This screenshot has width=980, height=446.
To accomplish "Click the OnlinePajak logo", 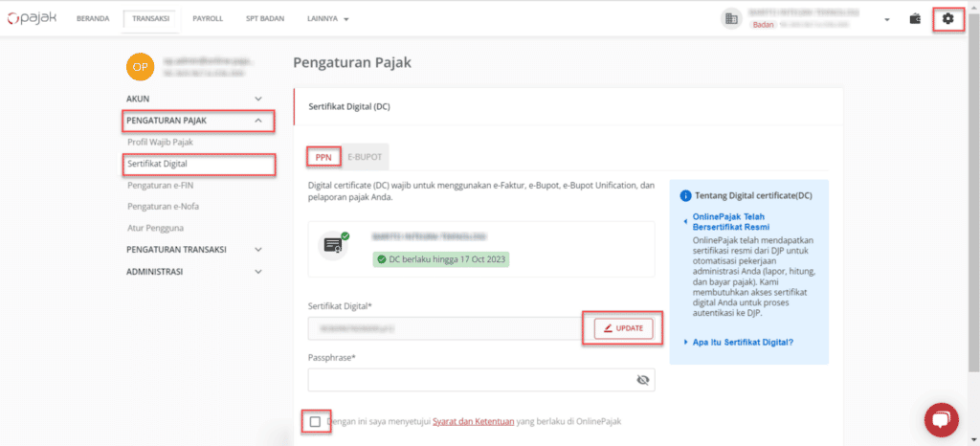I will 32,19.
